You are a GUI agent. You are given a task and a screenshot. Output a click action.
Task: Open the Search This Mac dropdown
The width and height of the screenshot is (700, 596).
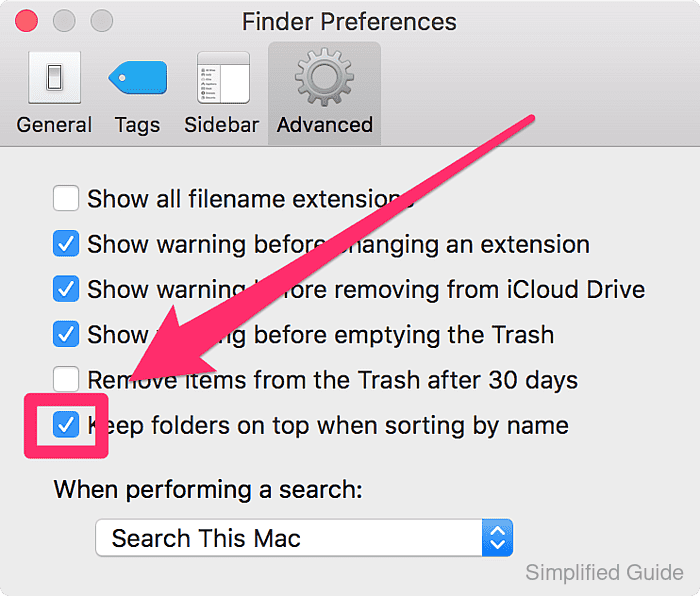(304, 538)
